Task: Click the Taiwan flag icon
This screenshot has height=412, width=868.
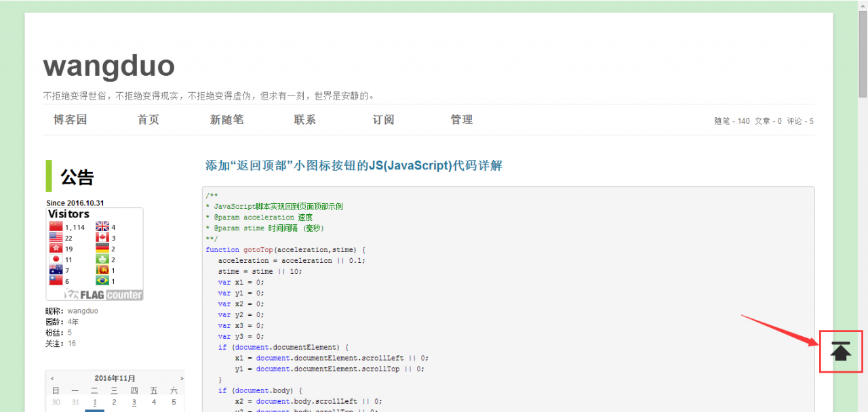Action: 56,281
